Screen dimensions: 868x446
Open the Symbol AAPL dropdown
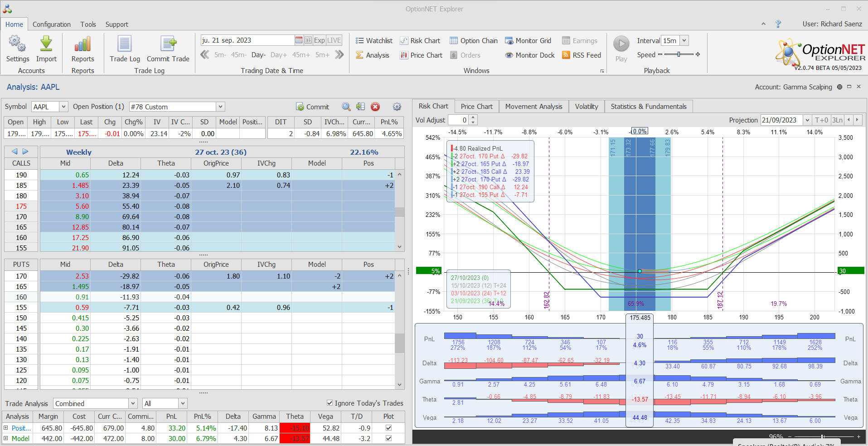click(x=63, y=107)
